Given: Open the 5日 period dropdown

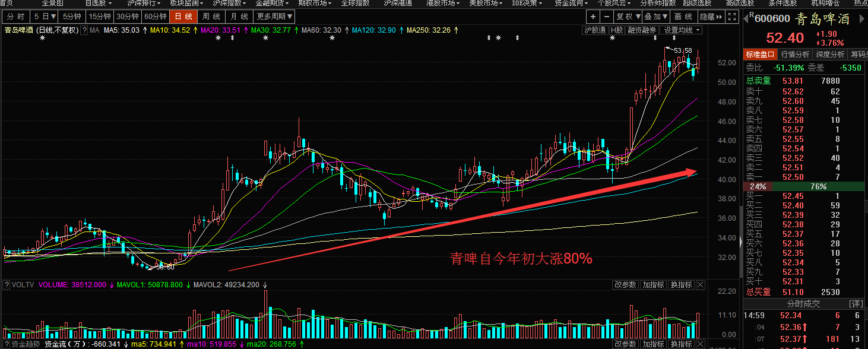Looking at the screenshot, I should coord(45,17).
